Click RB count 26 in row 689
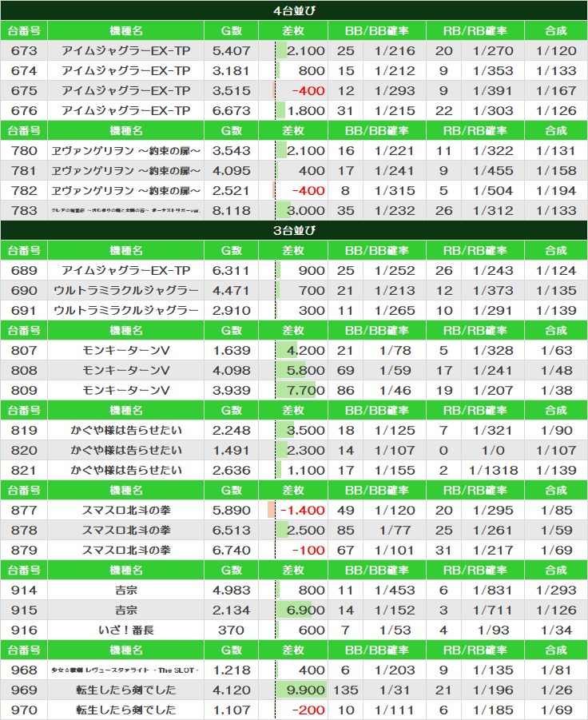 (x=443, y=270)
